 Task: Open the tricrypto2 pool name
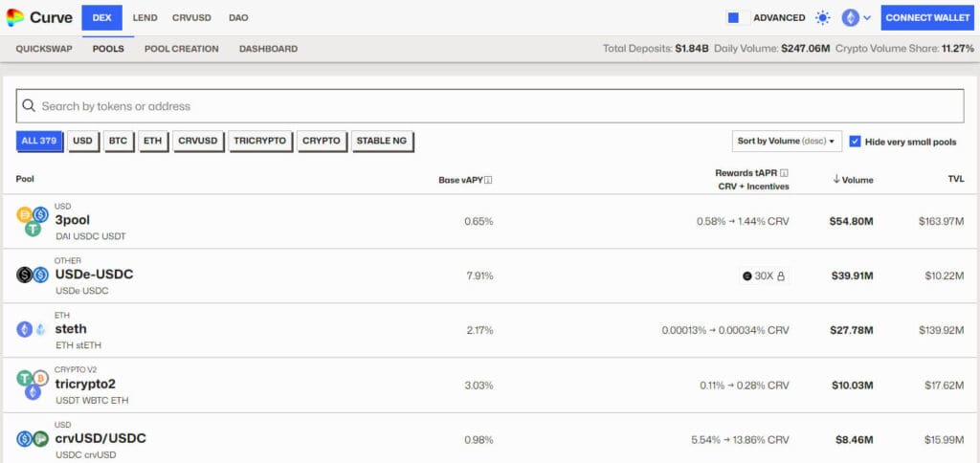85,384
